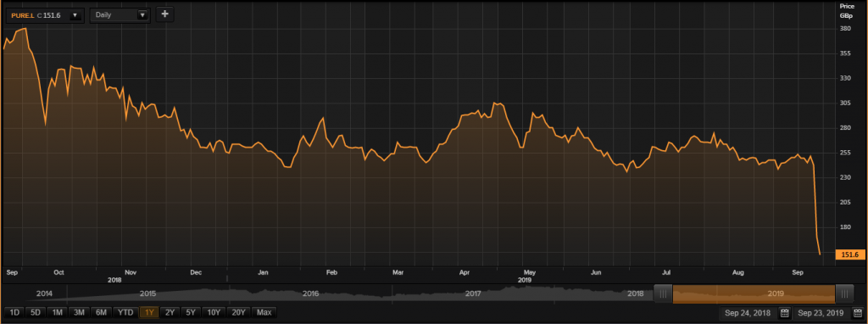The width and height of the screenshot is (868, 324).
Task: Select the 10Y time range
Action: (x=214, y=313)
